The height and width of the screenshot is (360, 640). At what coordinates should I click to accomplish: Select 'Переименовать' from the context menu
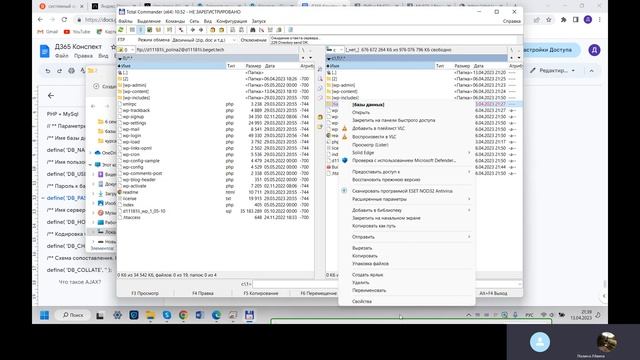[x=369, y=290]
